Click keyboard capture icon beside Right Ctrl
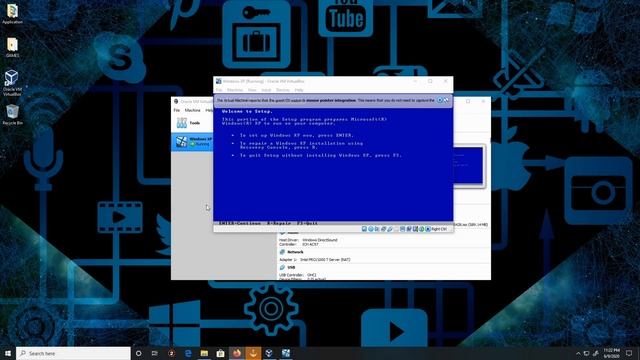The width and height of the screenshot is (640, 360). (x=428, y=229)
